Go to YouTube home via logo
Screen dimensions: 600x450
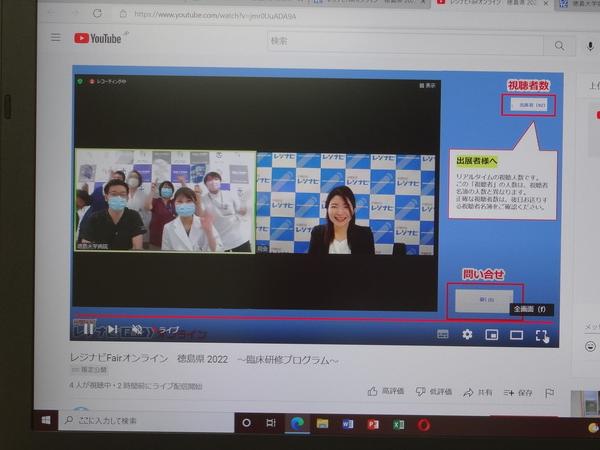tap(98, 38)
